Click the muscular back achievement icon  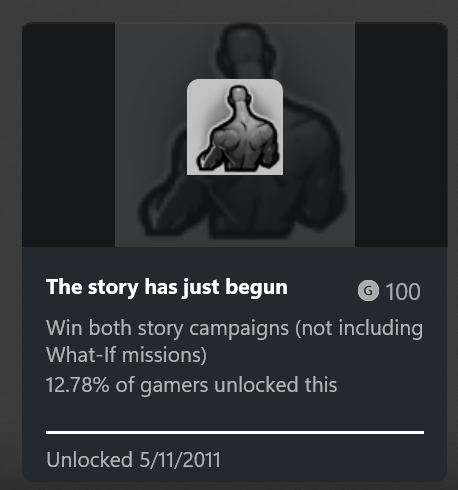point(235,127)
